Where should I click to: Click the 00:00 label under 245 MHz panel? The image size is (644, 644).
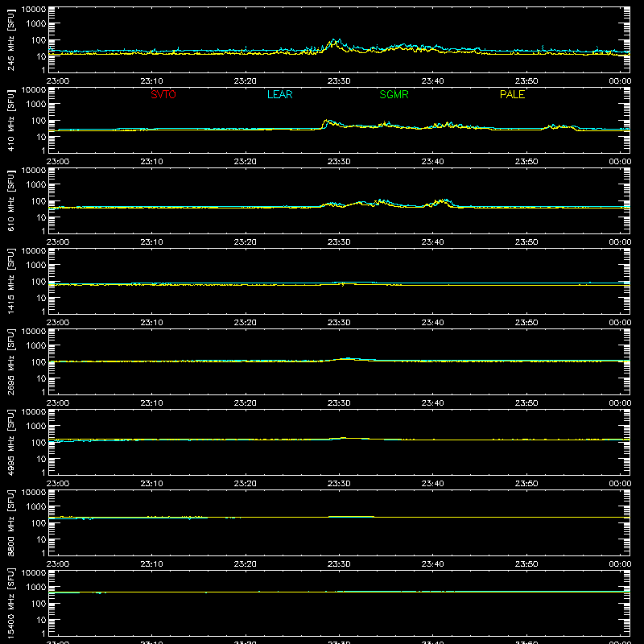point(620,81)
